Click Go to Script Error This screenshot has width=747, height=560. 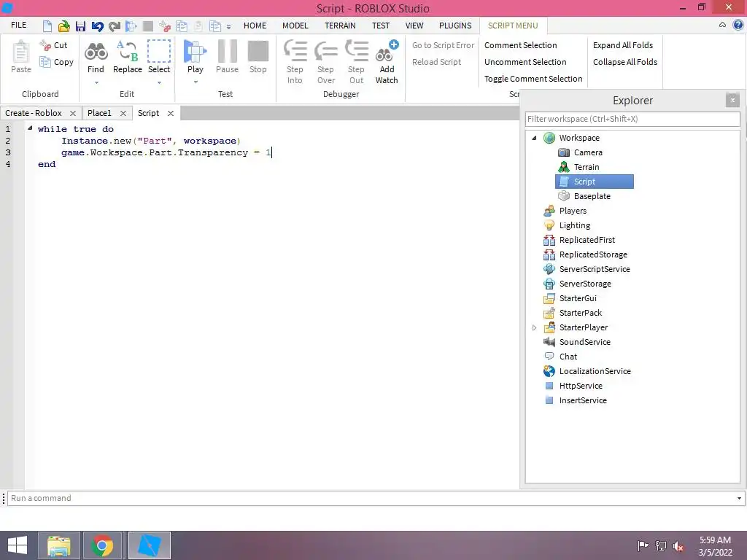point(443,45)
